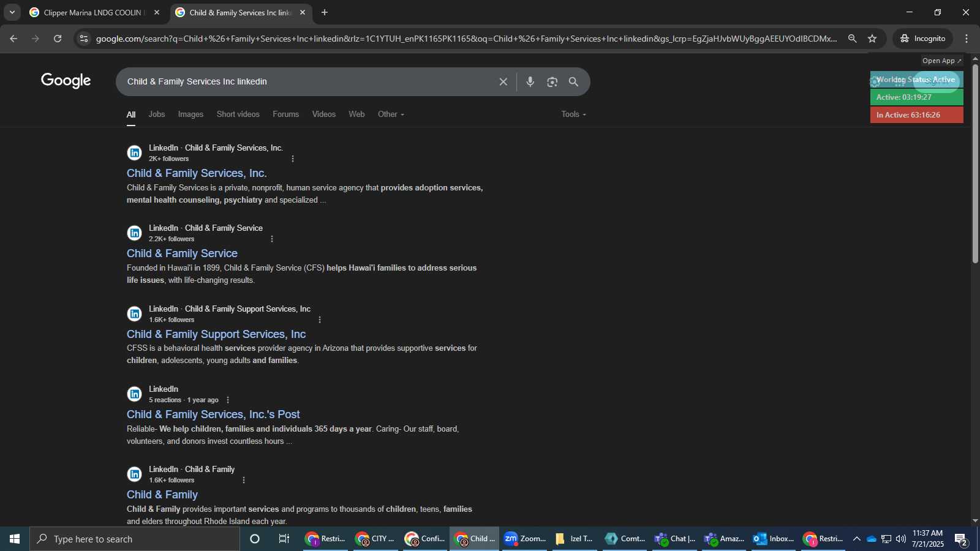Select the Forums tab

(x=286, y=114)
